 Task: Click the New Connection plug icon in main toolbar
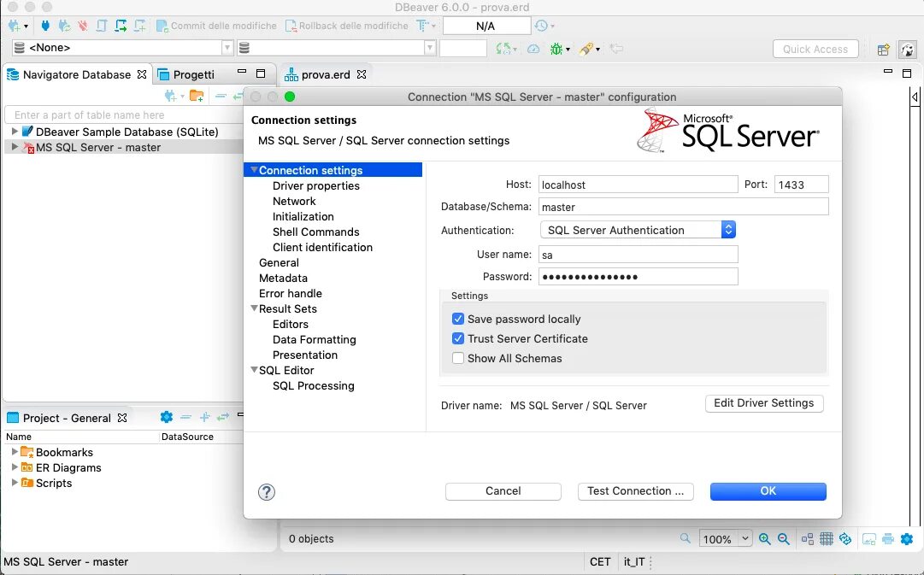(15, 26)
